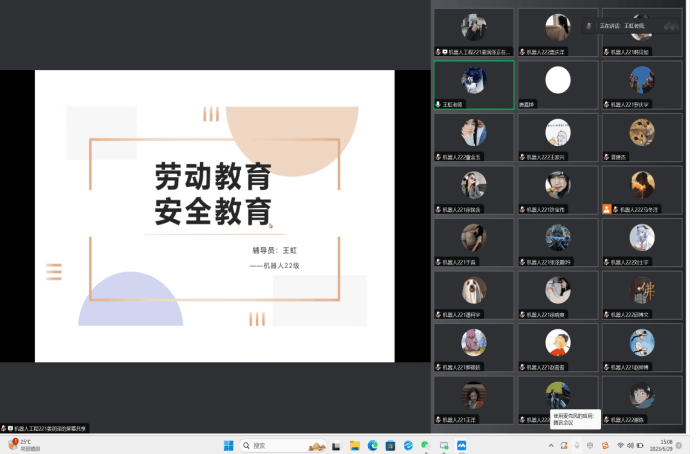Image resolution: width=698 pixels, height=454 pixels.
Task: Click the orange icon beside 机器人222马冬洋
Action: click(x=607, y=209)
